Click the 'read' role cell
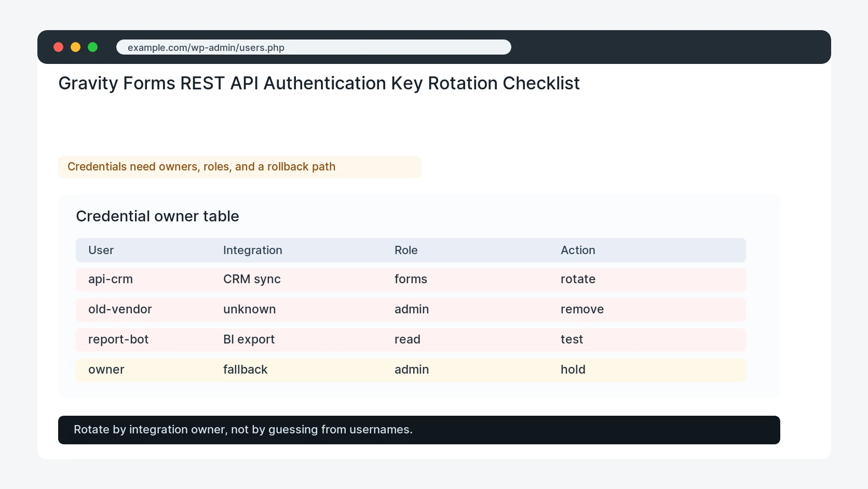The image size is (868, 489). [408, 340]
